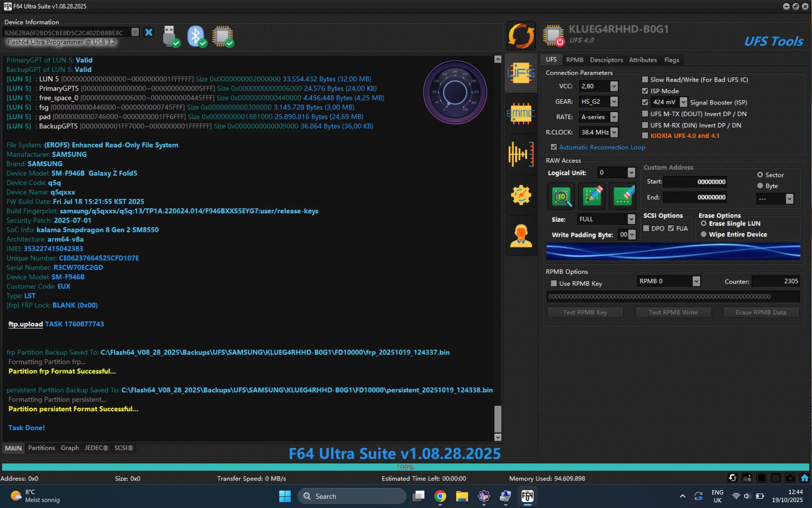Click the RAW read magnifier icon
Screen dimensions: 812x508
pos(561,196)
